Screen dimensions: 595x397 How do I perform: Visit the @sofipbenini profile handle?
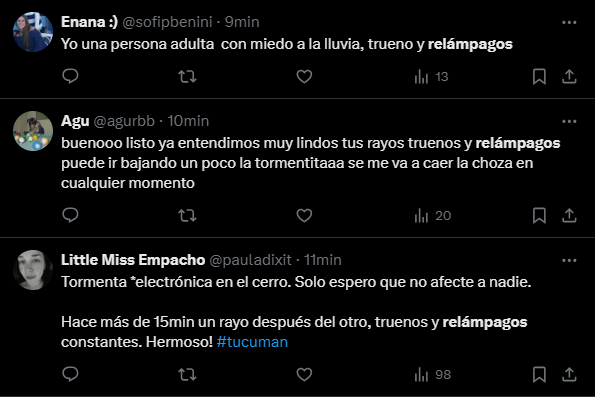pos(167,22)
